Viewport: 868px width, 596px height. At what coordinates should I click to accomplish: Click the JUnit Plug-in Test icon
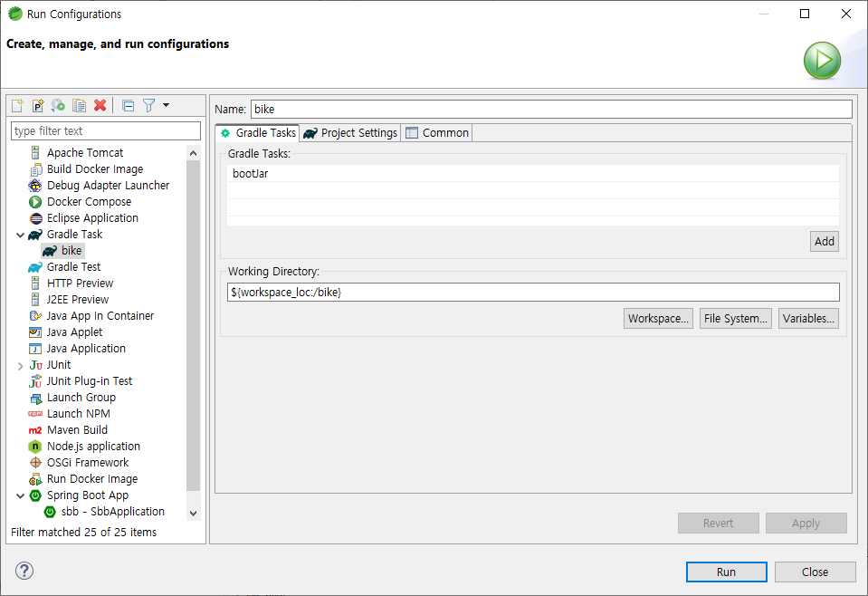(35, 381)
